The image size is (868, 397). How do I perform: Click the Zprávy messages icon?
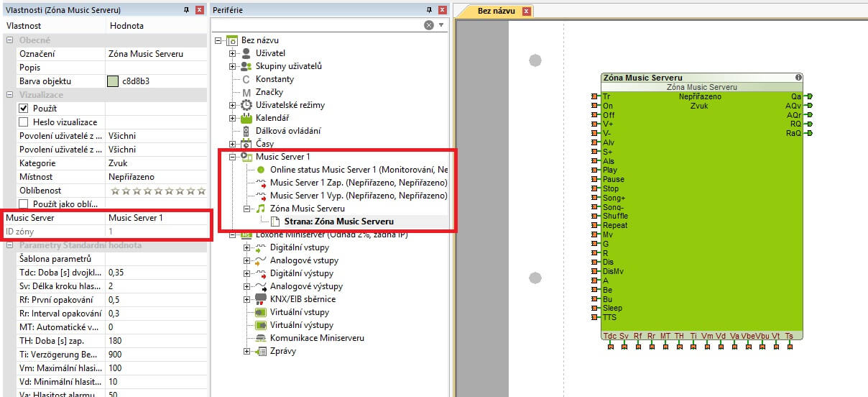click(261, 351)
